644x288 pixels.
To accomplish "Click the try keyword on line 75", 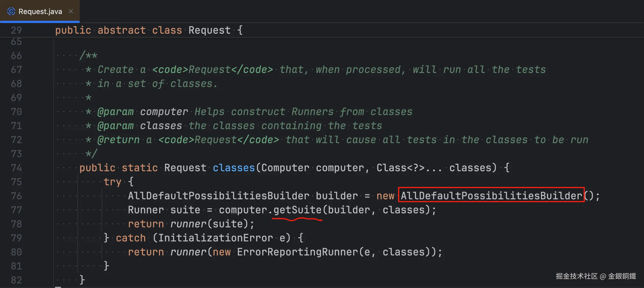I will tap(112, 182).
